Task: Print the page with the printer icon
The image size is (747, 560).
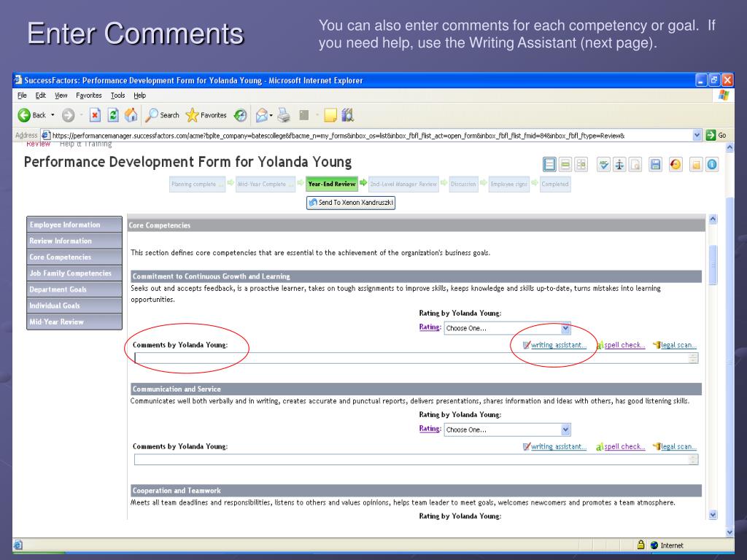Action: click(284, 115)
